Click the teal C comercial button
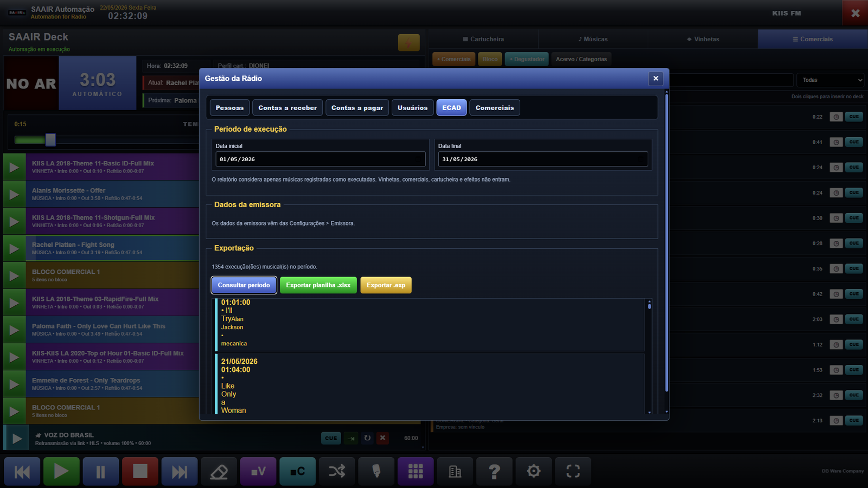This screenshot has height=488, width=868. coord(297,471)
